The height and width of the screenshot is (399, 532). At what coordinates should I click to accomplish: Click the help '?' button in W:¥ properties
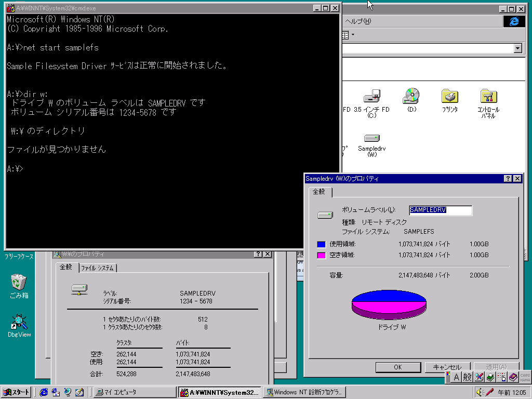coord(258,254)
